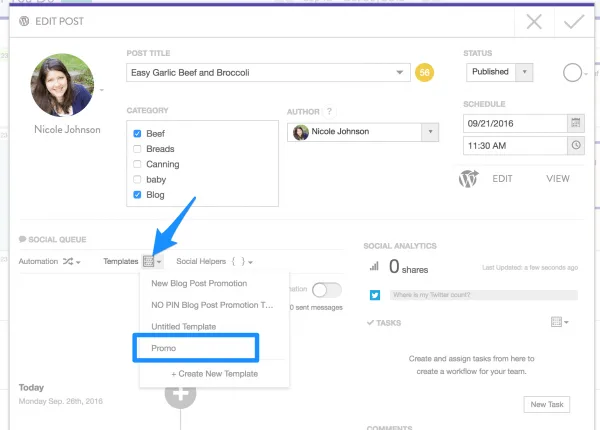
Task: Click the shares bar chart icon
Action: tap(374, 266)
